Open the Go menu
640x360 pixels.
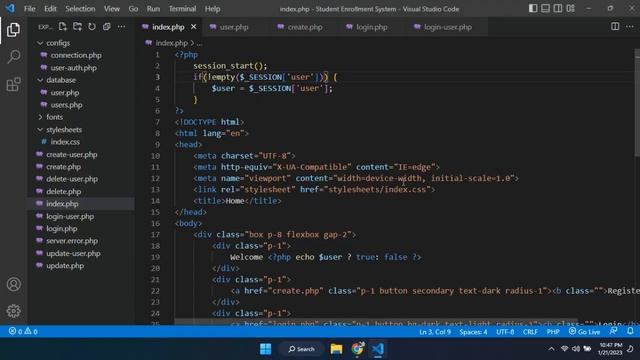[x=133, y=9]
